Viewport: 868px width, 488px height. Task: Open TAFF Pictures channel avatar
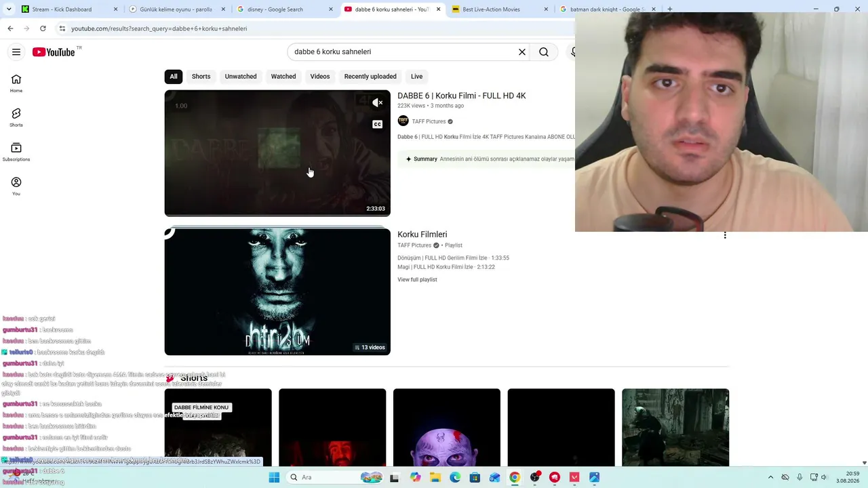pyautogui.click(x=403, y=121)
